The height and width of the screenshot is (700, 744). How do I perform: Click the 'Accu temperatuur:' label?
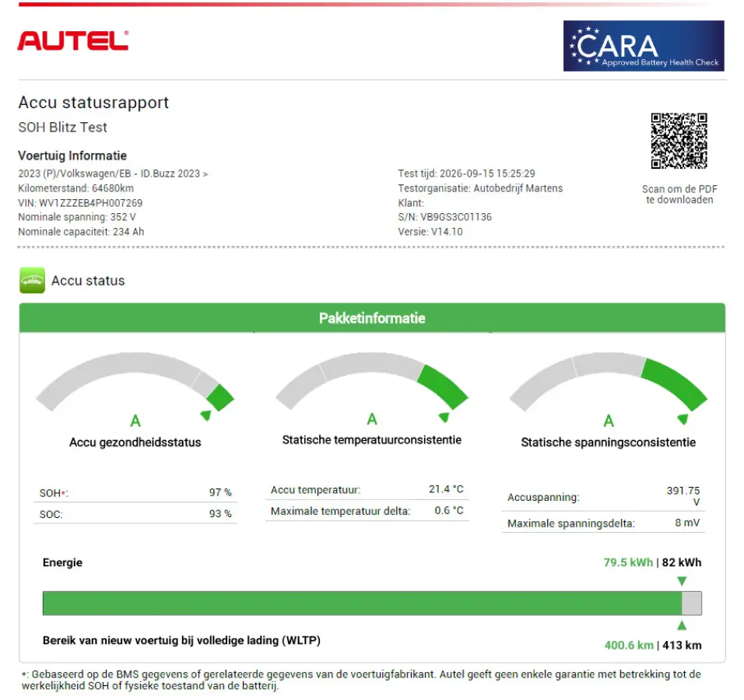[315, 490]
